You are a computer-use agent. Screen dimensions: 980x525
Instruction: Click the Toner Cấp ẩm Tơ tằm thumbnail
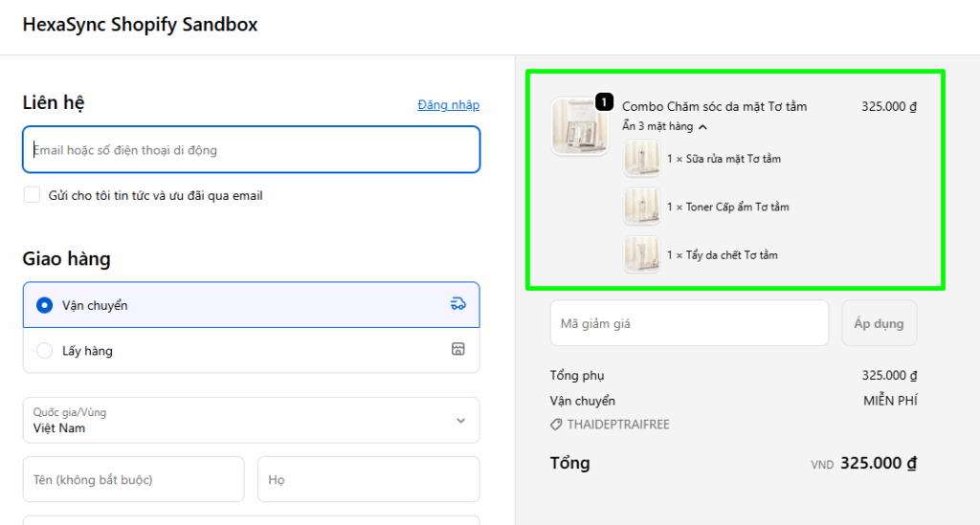641,207
